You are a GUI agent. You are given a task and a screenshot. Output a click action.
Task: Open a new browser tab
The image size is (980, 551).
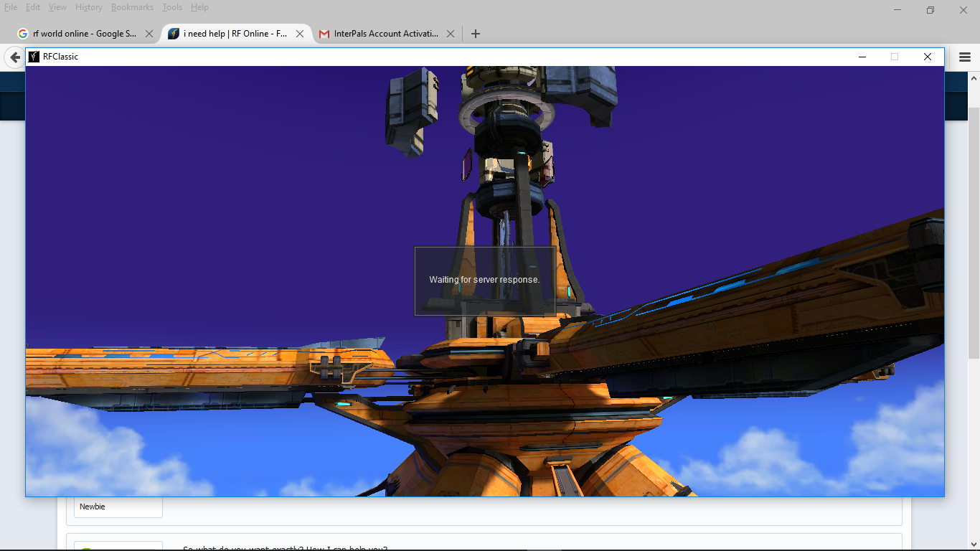tap(475, 34)
